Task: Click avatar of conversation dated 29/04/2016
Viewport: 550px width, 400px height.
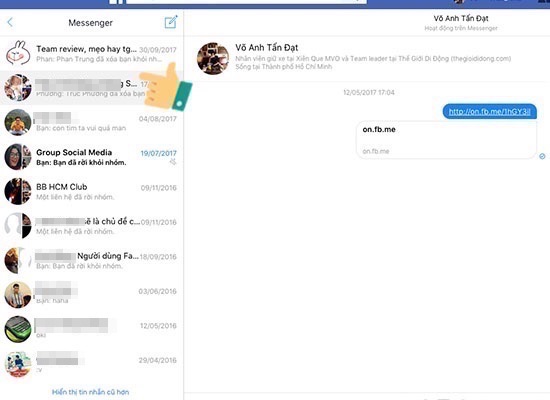Action: [18, 364]
